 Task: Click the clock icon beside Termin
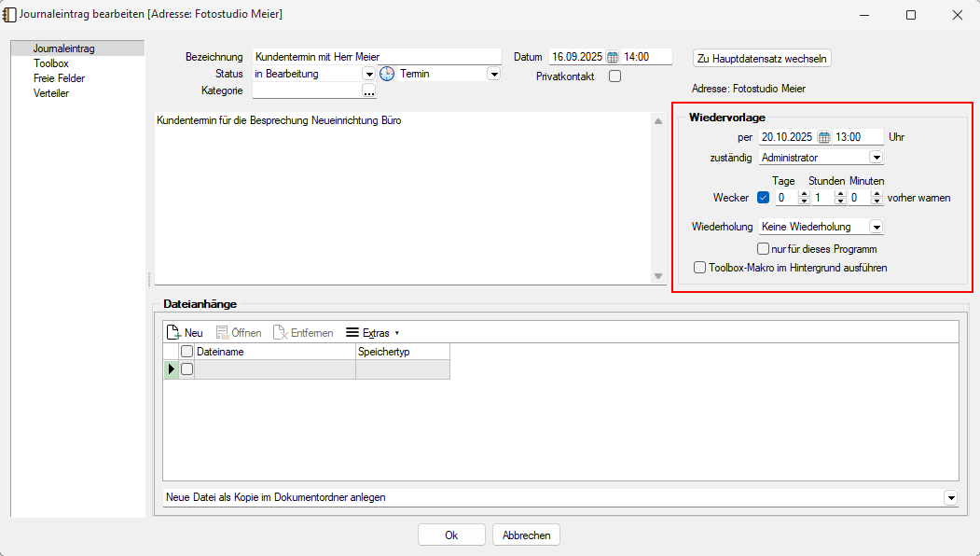[387, 74]
